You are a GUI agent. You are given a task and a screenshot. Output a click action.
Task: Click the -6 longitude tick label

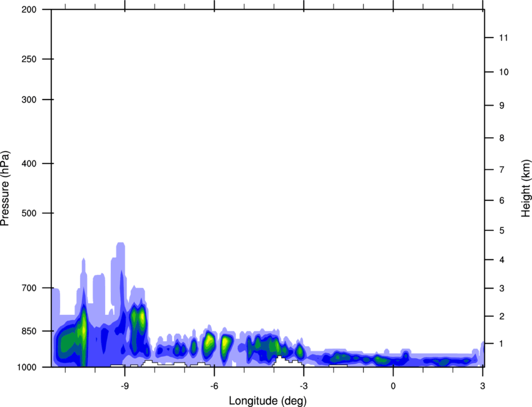(214, 386)
